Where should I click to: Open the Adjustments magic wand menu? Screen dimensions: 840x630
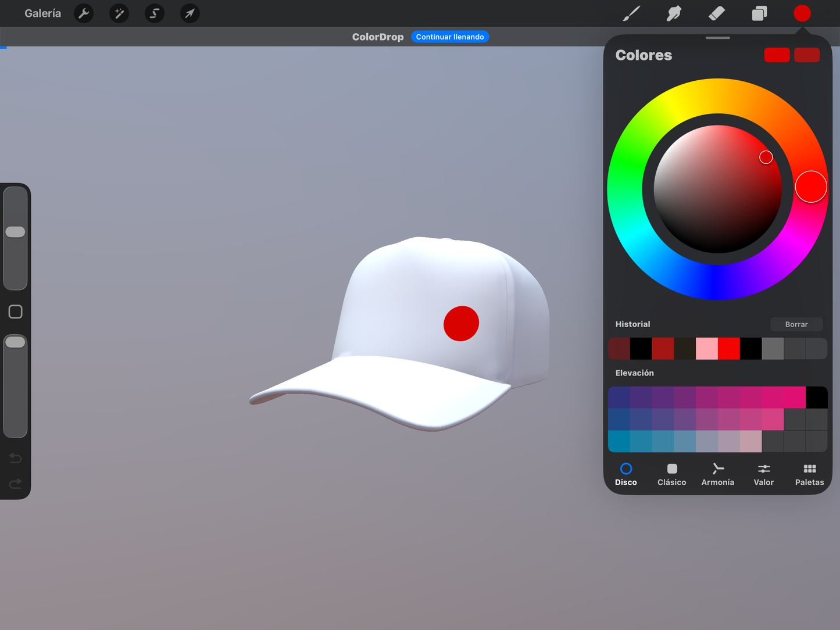(119, 13)
